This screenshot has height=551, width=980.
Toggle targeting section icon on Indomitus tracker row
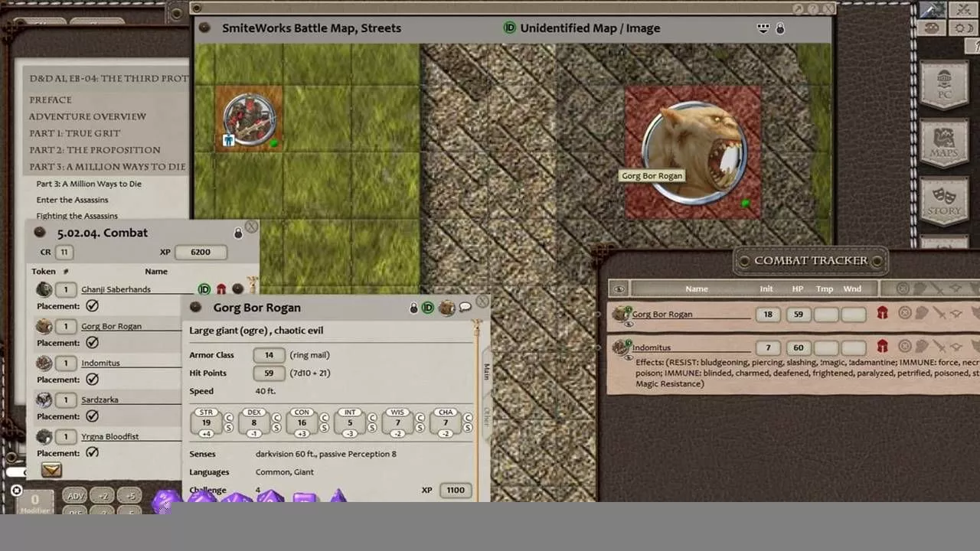point(904,347)
